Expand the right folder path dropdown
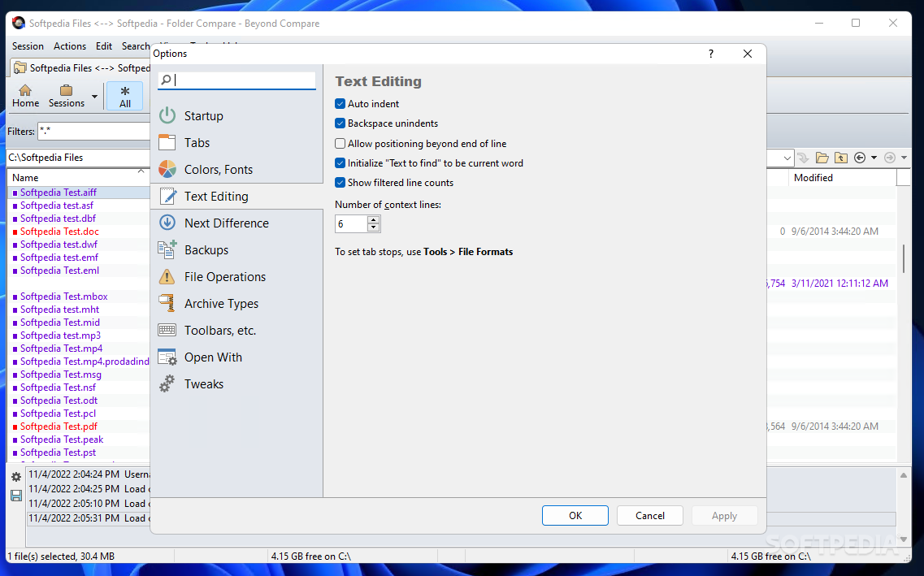The image size is (924, 576). coord(787,158)
